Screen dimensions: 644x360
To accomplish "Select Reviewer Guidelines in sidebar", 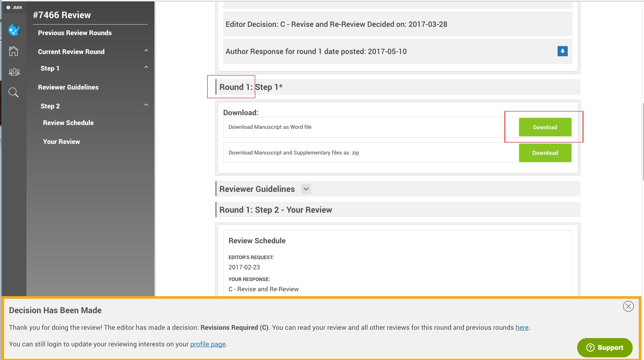I will click(68, 87).
